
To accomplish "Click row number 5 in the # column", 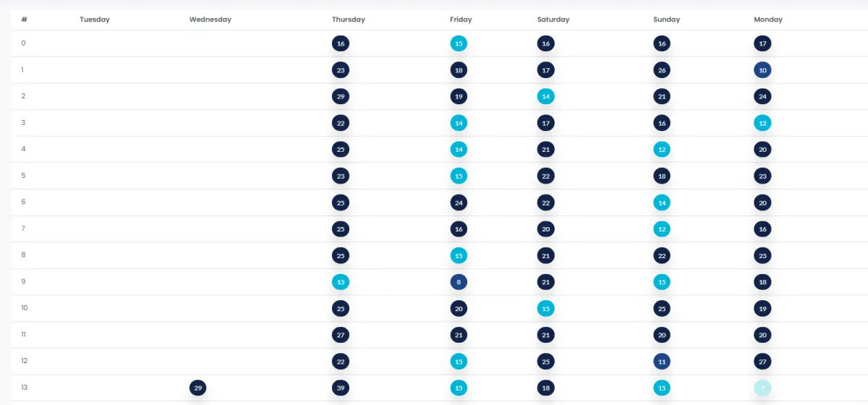I will pyautogui.click(x=23, y=175).
